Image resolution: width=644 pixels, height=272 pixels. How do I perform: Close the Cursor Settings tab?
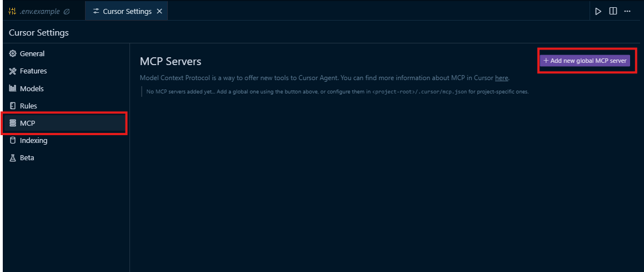[159, 12]
